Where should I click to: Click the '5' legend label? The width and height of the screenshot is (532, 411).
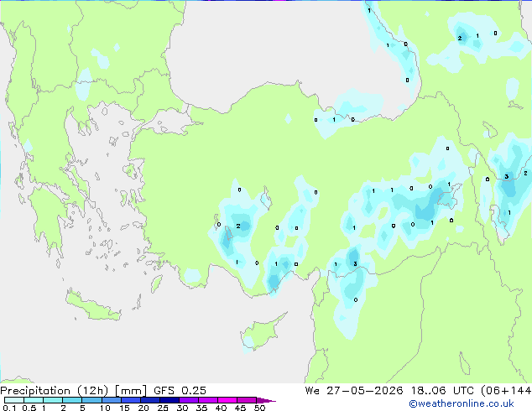pos(82,408)
